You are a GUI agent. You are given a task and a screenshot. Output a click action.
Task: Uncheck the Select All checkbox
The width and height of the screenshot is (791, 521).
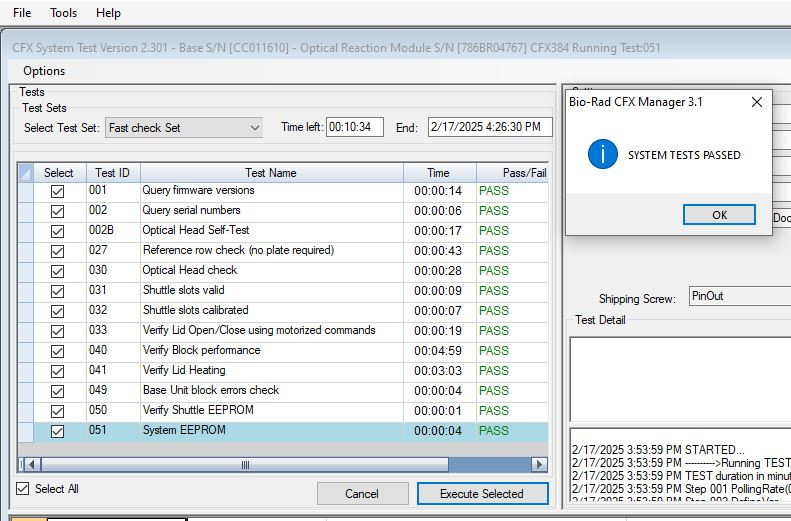pos(23,489)
